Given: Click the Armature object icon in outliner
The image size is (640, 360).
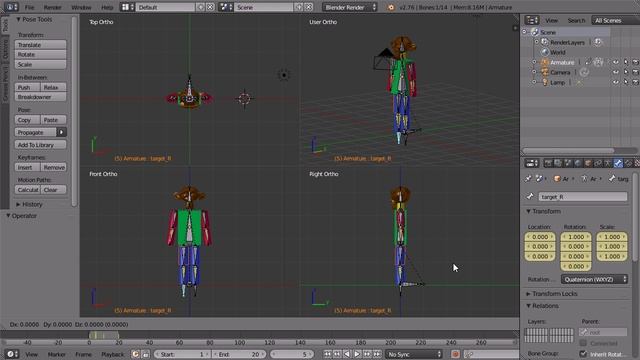Looking at the screenshot, I should pyautogui.click(x=544, y=62).
